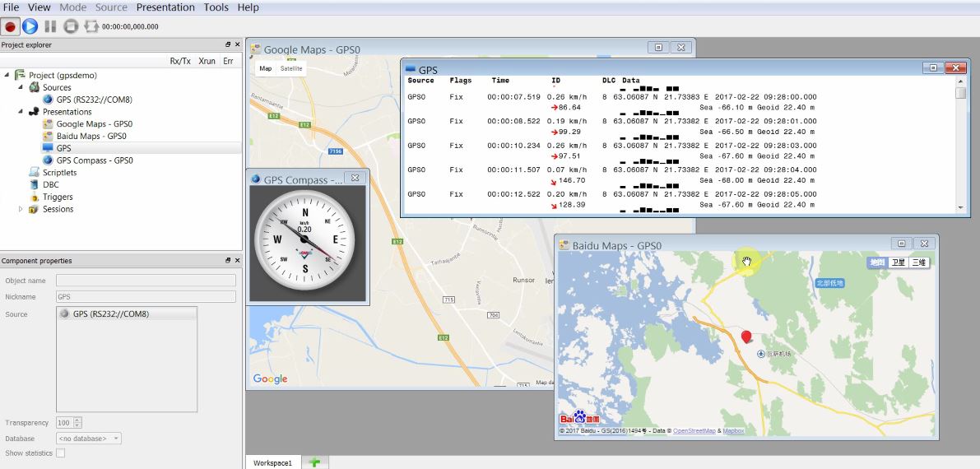Image resolution: width=980 pixels, height=469 pixels.
Task: Select Baidu 卫星 satellite mode button
Action: point(898,262)
